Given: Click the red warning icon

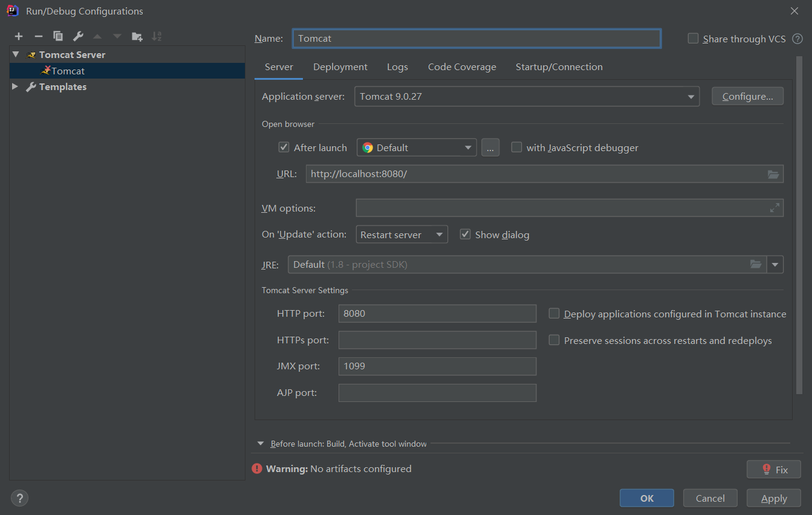Looking at the screenshot, I should 257,468.
